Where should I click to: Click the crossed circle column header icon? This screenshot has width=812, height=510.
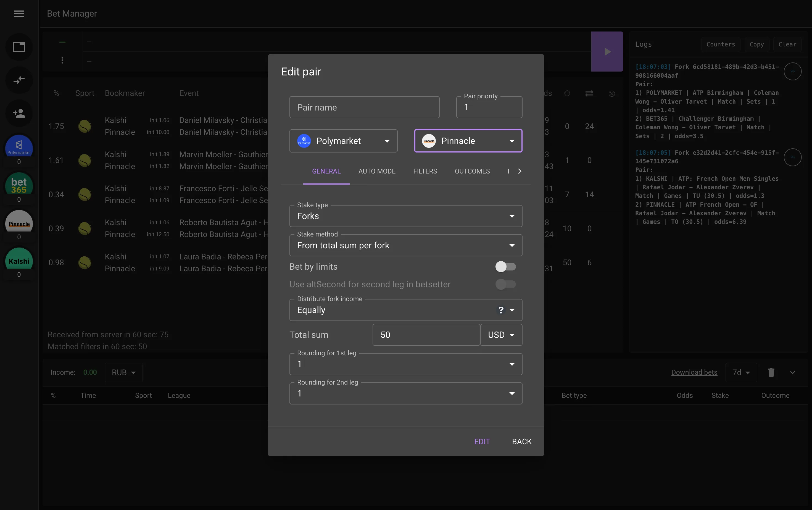(612, 93)
